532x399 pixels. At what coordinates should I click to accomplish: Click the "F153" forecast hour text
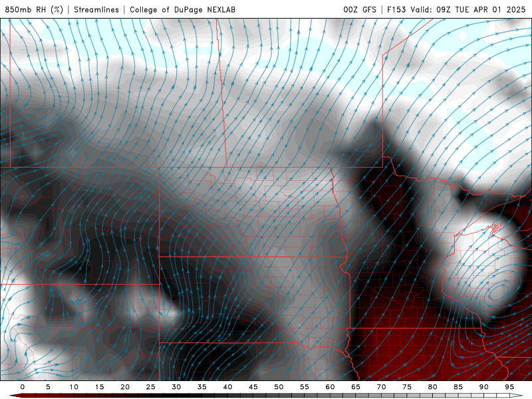click(397, 9)
